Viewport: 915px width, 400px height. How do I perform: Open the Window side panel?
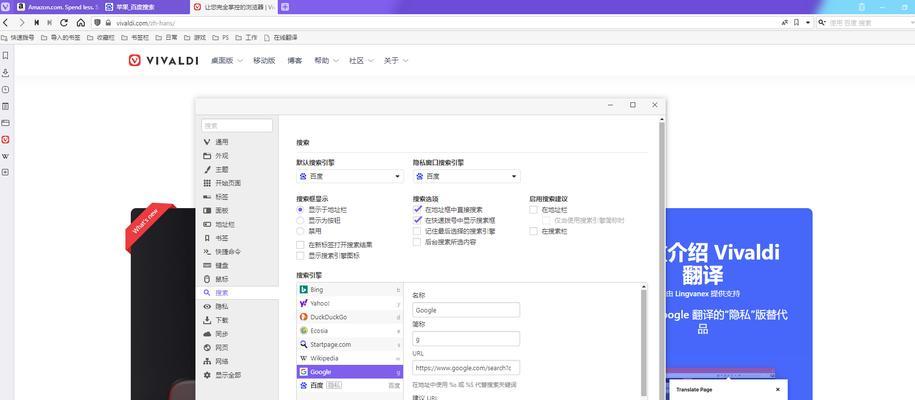point(5,123)
